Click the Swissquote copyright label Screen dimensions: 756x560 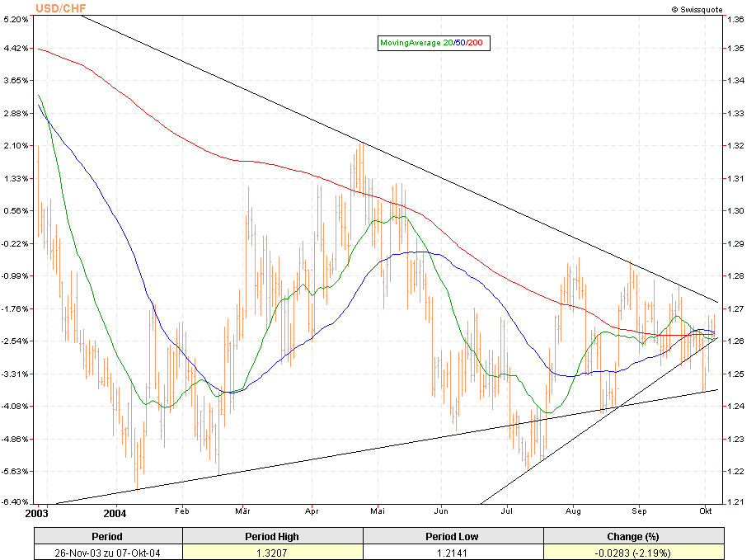[697, 10]
